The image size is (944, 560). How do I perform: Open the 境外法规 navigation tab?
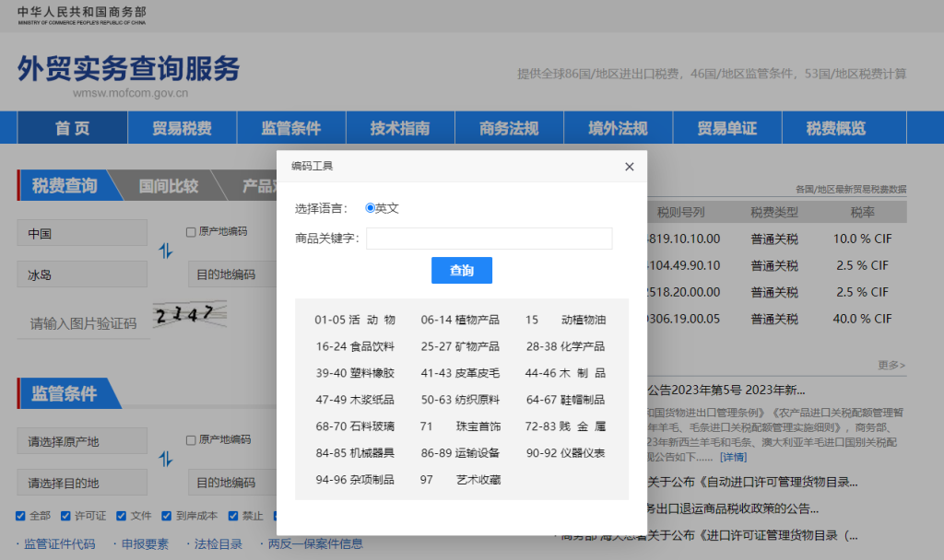coord(618,127)
